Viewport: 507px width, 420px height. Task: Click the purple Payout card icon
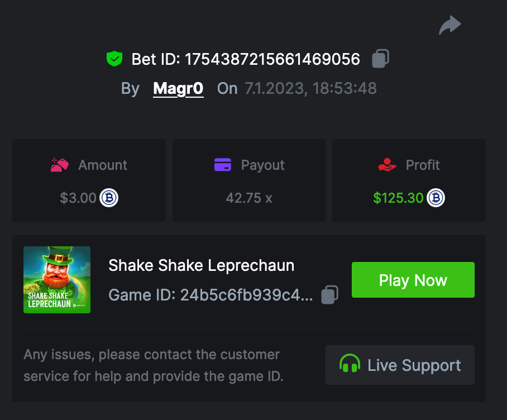[x=223, y=165]
